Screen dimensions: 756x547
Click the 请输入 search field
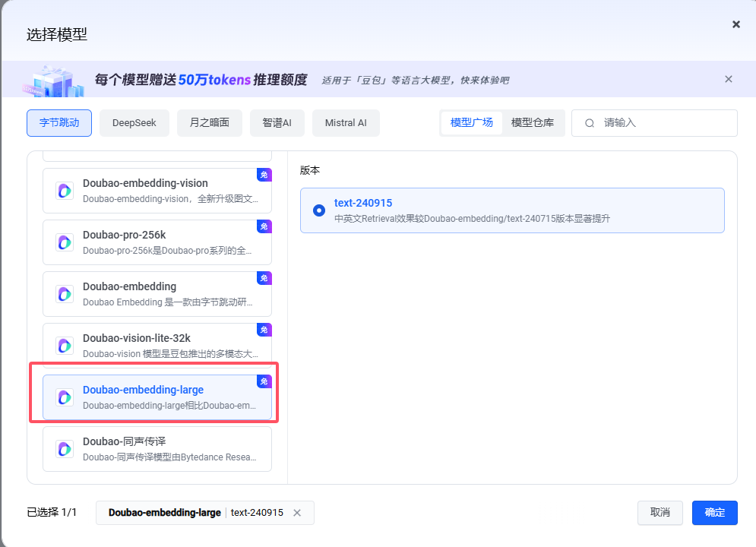pyautogui.click(x=654, y=123)
